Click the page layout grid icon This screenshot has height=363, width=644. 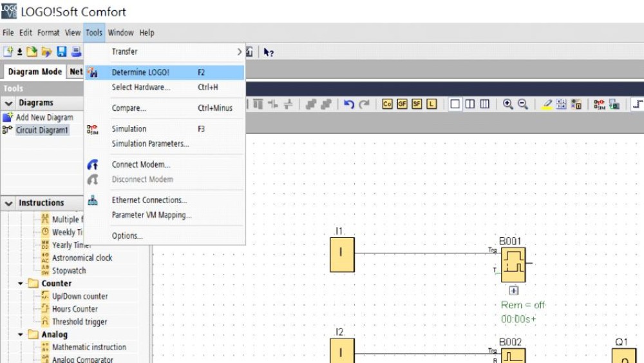click(x=561, y=104)
